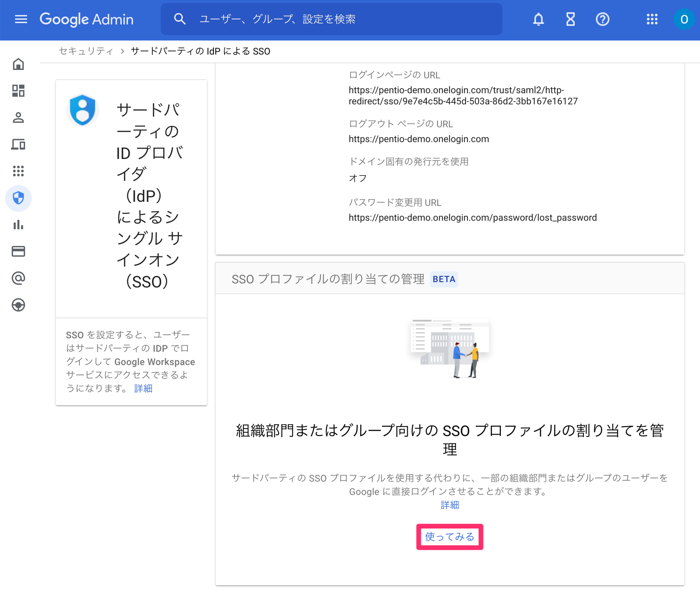
Task: Open the Users sidebar icon
Action: (x=18, y=118)
